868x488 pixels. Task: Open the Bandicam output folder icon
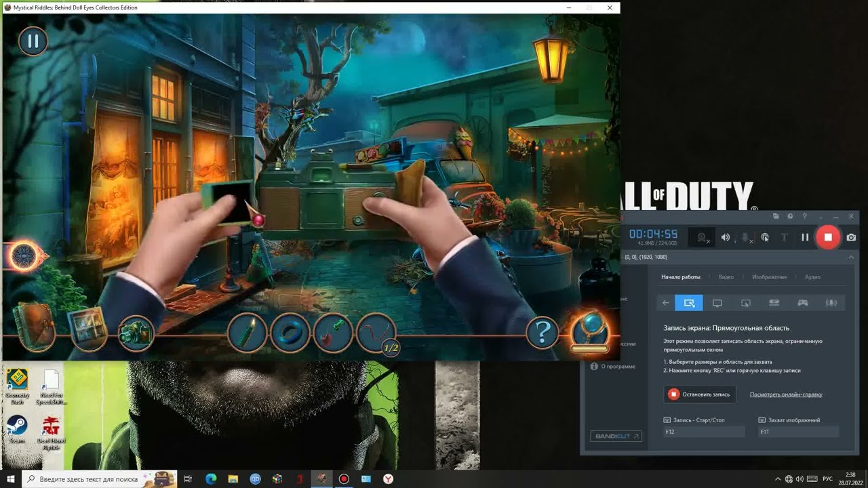pyautogui.click(x=776, y=216)
